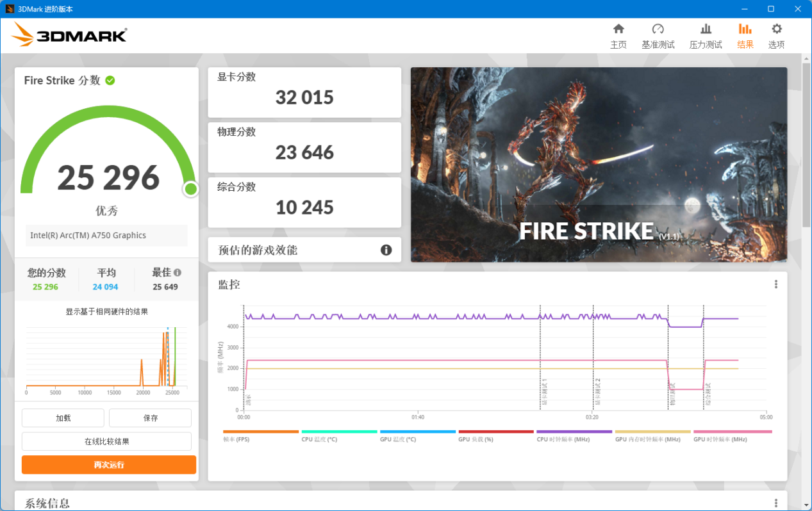Viewport: 812px width, 511px height.
Task: Expand the 预估的游戏效能 panel
Action: [x=304, y=250]
